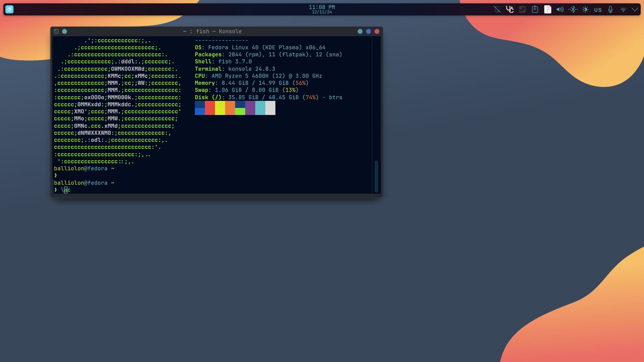Click the green tab indicator beside the window menu

click(x=64, y=31)
